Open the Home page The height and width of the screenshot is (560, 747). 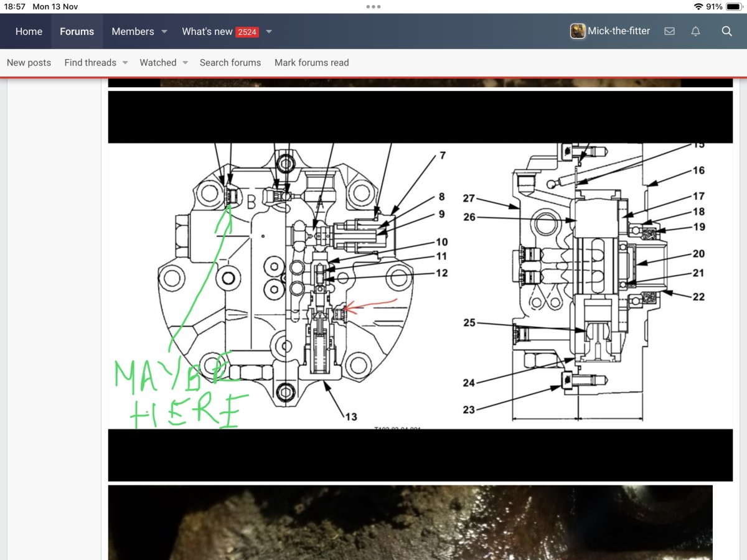29,31
